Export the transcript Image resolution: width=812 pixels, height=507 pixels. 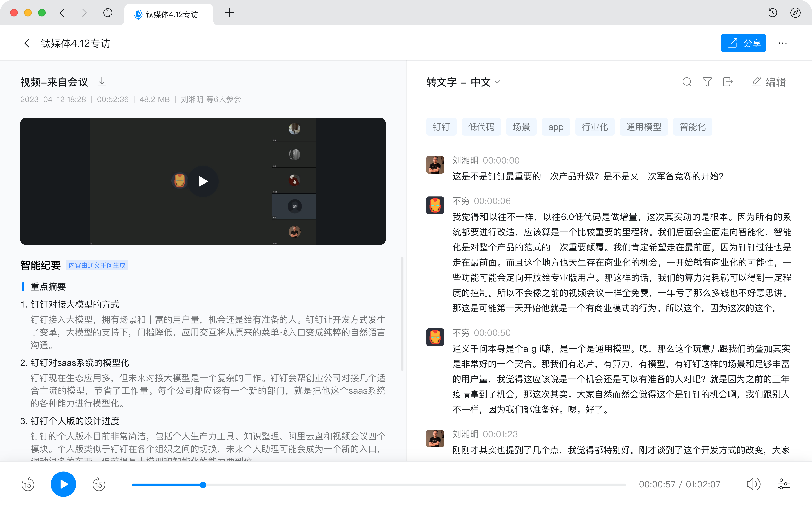(728, 82)
